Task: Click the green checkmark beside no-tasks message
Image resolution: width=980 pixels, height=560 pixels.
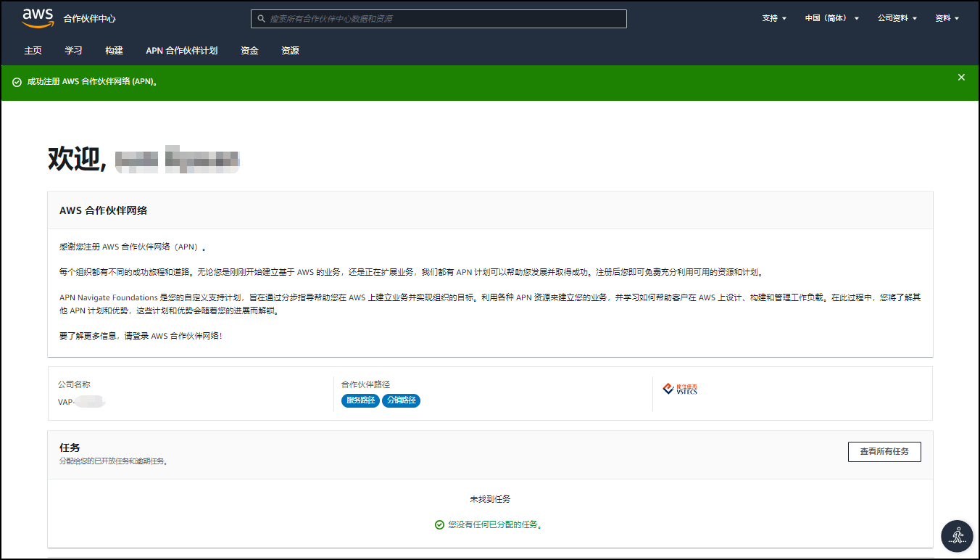Action: 439,524
